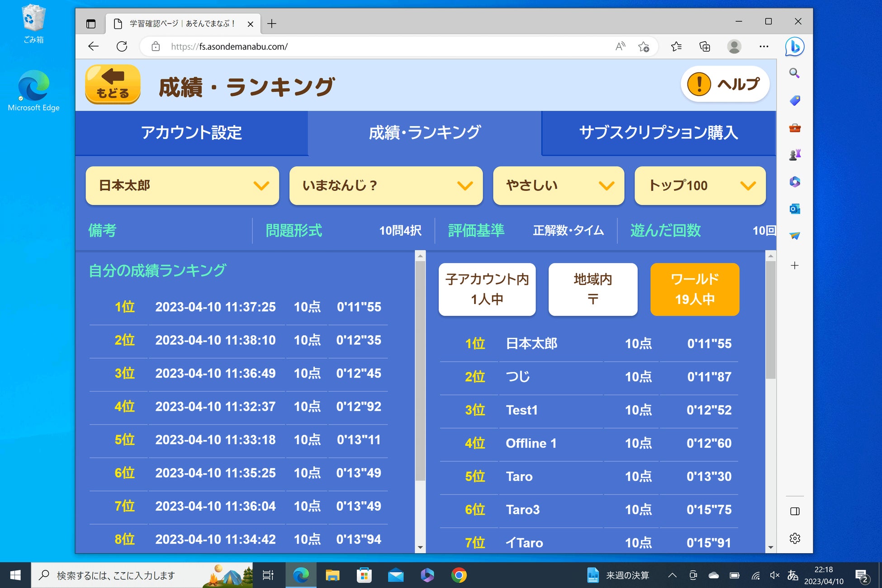Select the ワールド 19人中 ranking filter
882x588 pixels.
[x=694, y=289]
